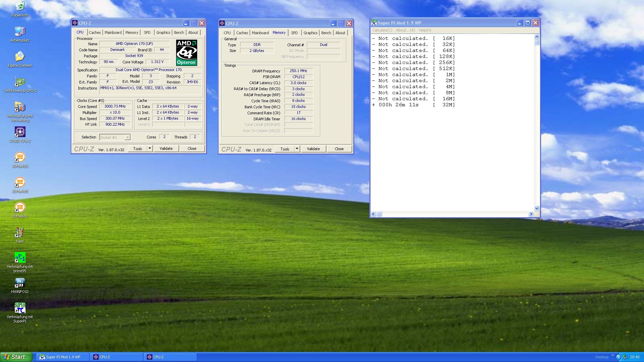This screenshot has width=644, height=362.
Task: Open the About...(A) menu in Super PI
Action: click(405, 30)
